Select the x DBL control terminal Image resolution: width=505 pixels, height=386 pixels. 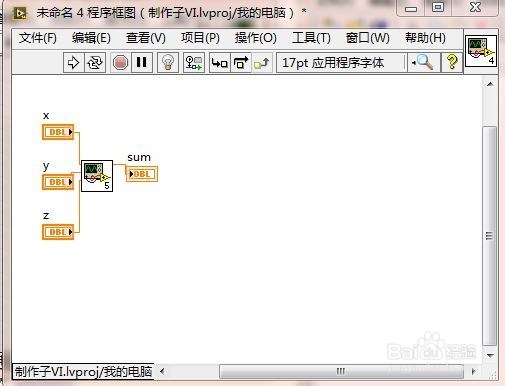58,132
